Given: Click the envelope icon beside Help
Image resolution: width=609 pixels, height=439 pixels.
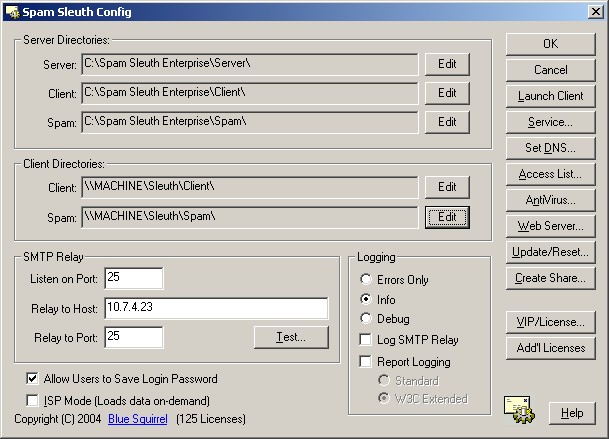Looking at the screenshot, I should (518, 409).
